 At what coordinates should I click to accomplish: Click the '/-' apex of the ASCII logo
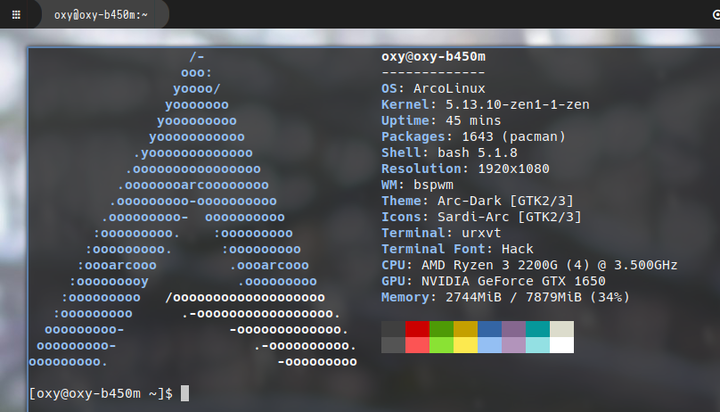(x=197, y=56)
